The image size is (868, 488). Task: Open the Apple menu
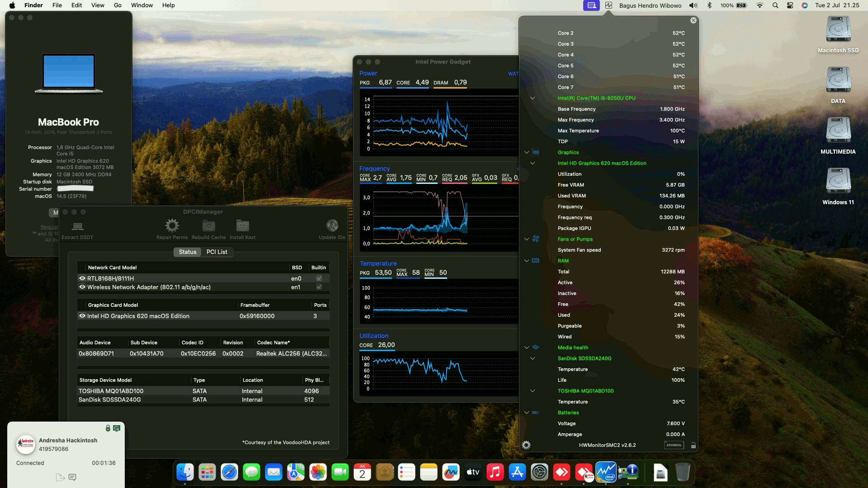pos(12,5)
